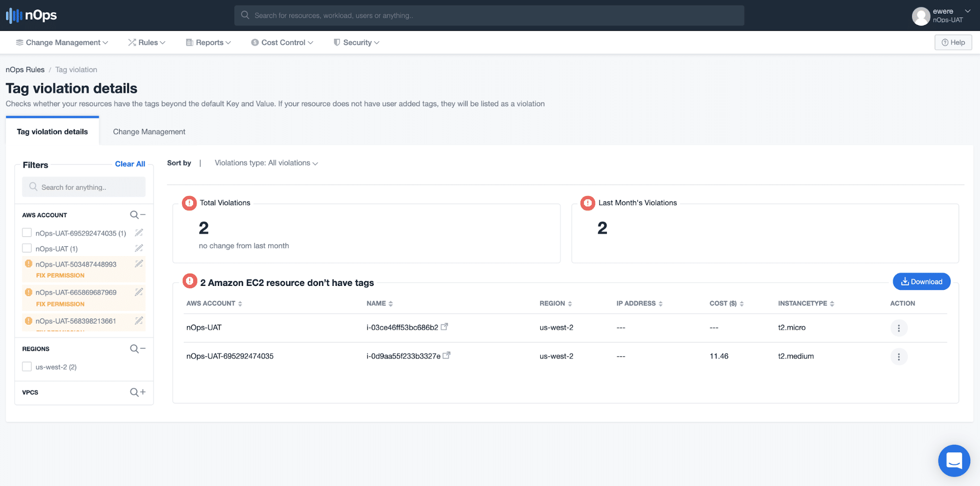The height and width of the screenshot is (486, 980).
Task: Click Fix Permission under nOps-UAT-503487448993
Action: (60, 276)
